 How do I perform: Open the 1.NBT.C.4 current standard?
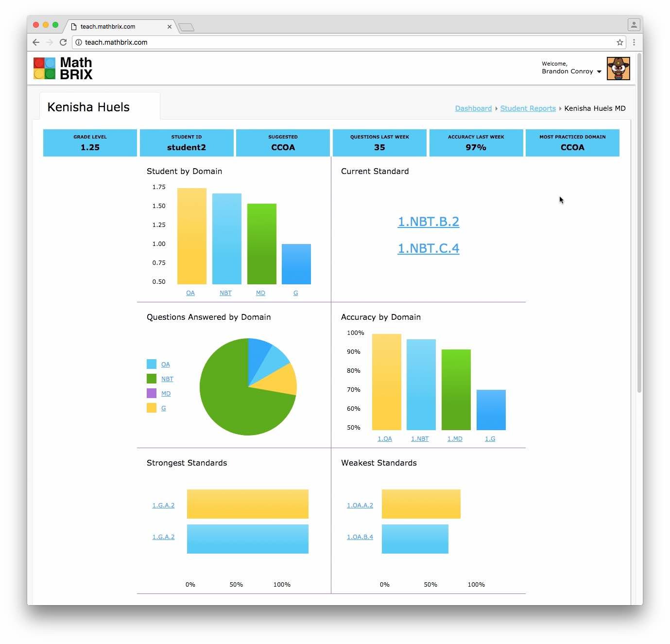pos(428,248)
